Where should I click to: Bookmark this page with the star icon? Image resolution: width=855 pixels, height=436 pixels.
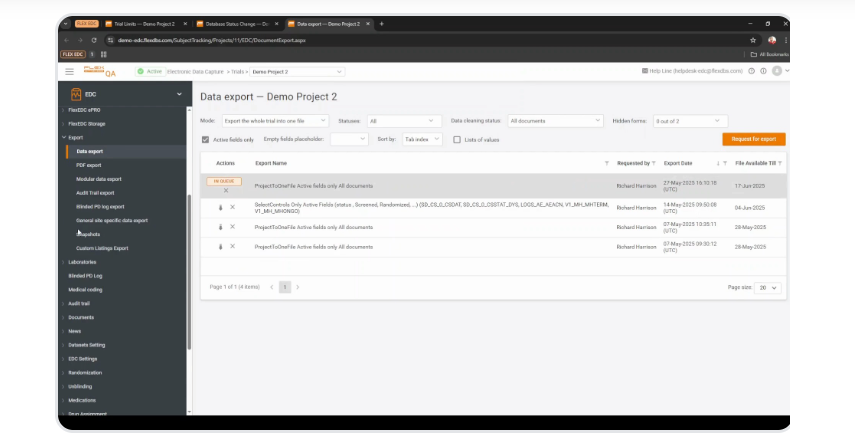click(752, 40)
